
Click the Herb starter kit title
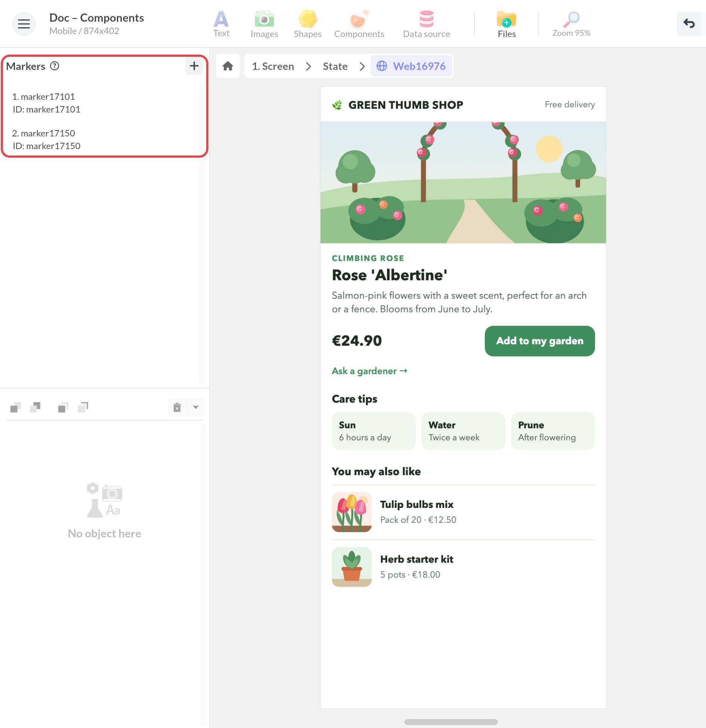click(x=417, y=559)
